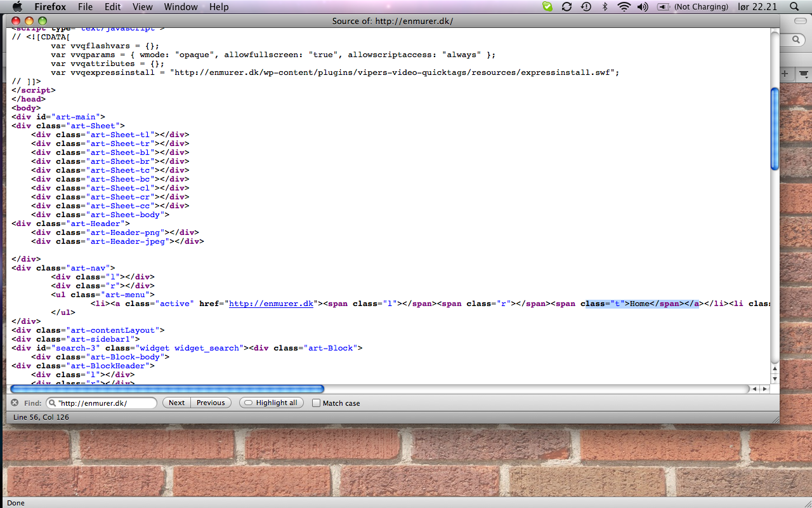
Task: Click the battery Not Charging indicator
Action: tap(693, 7)
